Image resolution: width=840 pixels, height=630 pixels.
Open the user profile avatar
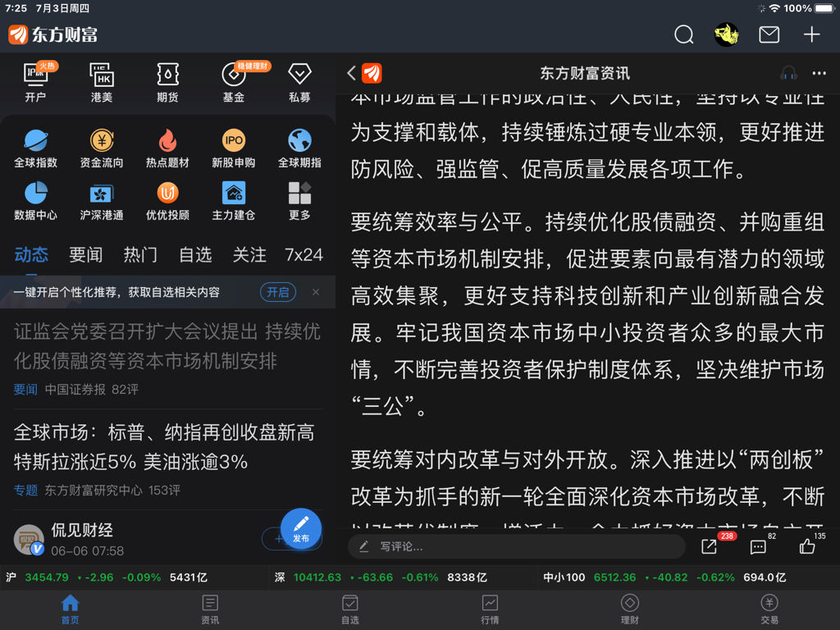click(727, 34)
